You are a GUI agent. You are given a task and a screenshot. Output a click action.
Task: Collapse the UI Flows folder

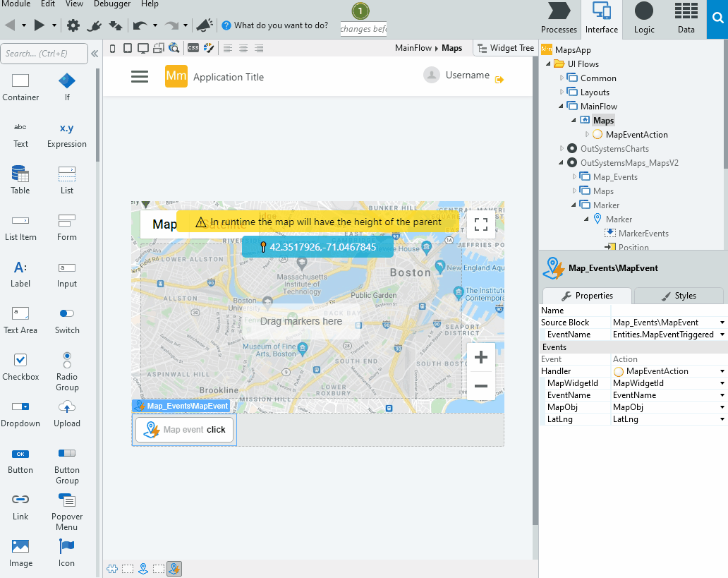click(548, 64)
